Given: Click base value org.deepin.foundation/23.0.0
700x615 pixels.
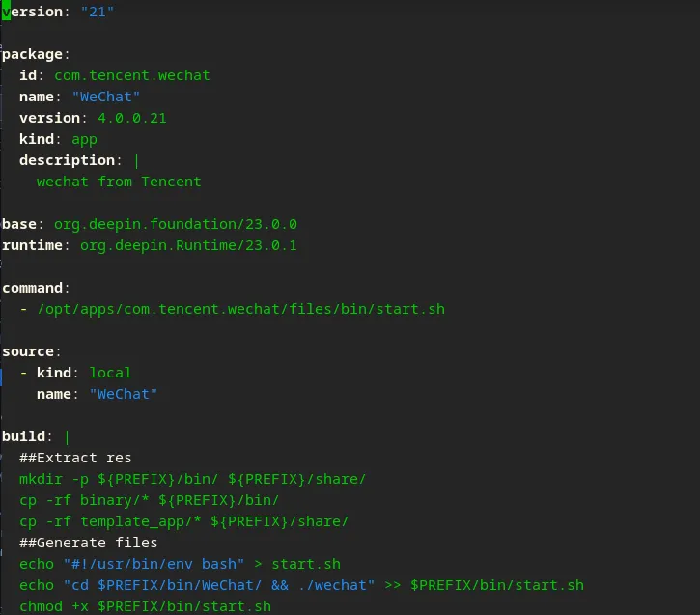Looking at the screenshot, I should pyautogui.click(x=176, y=224).
